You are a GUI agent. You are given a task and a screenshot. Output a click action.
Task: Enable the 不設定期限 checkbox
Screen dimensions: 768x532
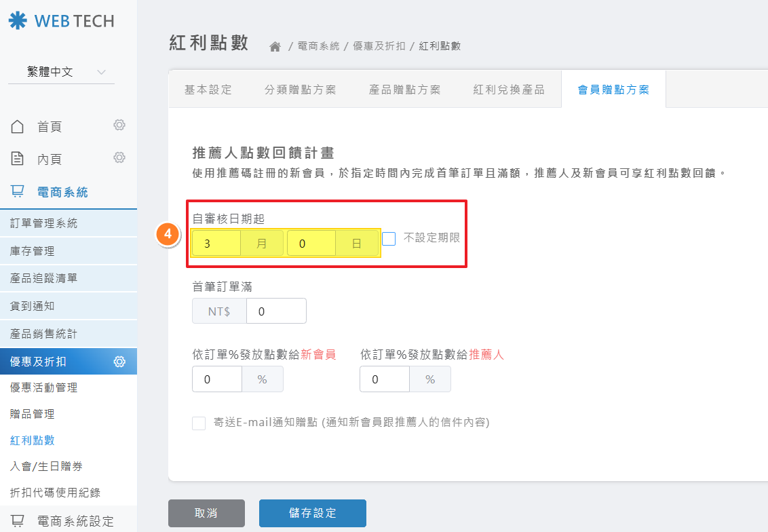[x=389, y=239]
